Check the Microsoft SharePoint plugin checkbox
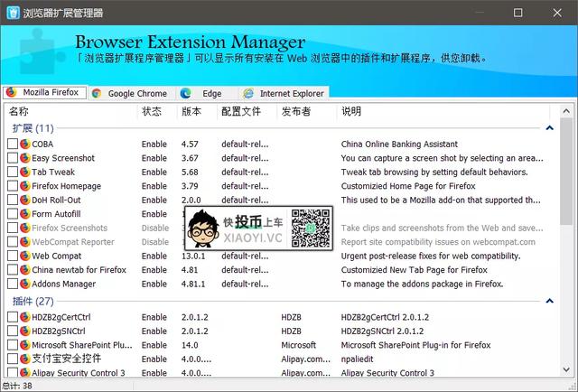Image resolution: width=578 pixels, height=392 pixels. pos(13,345)
